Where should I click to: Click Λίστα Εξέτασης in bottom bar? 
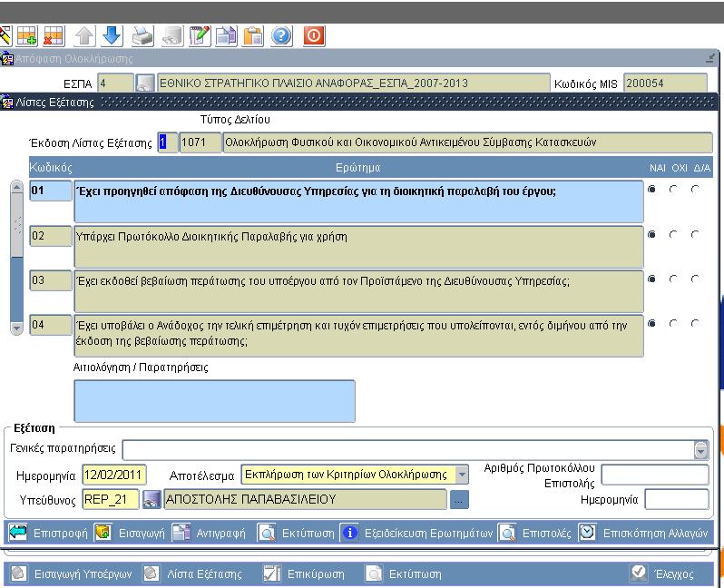click(x=192, y=573)
